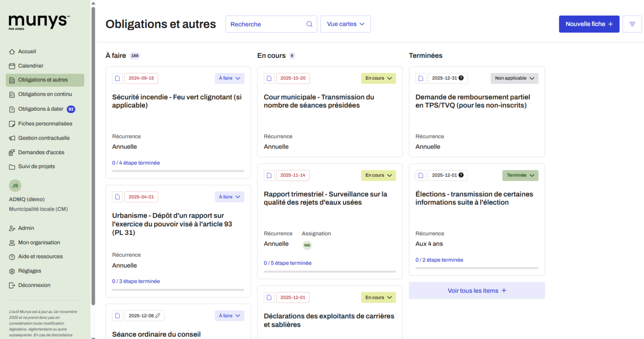This screenshot has width=644, height=339.
Task: Click Voir tous les items
Action: (x=477, y=291)
